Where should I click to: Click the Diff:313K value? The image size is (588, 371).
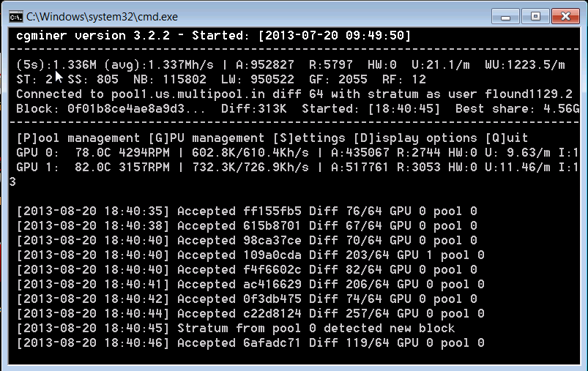[254, 109]
